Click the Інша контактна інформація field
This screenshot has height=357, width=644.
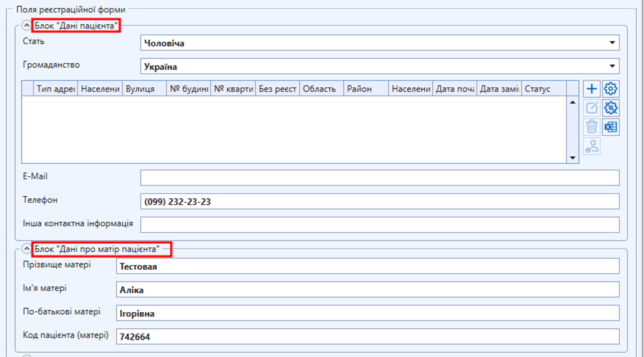coord(380,225)
